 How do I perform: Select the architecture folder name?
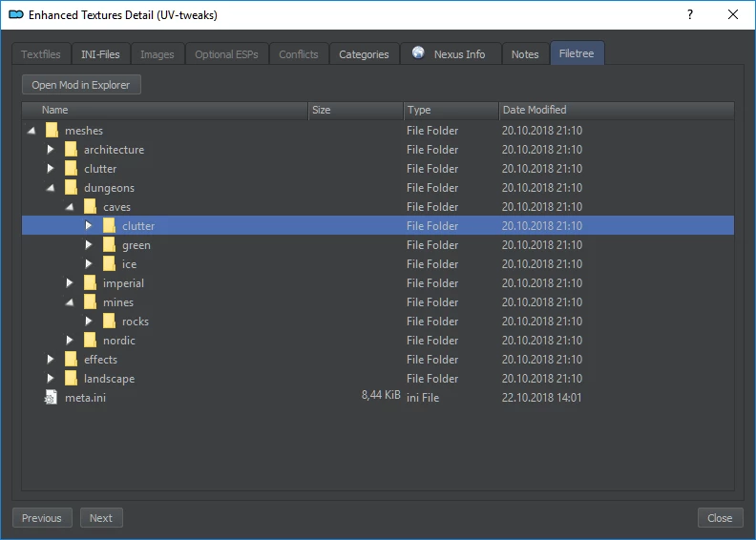[115, 150]
